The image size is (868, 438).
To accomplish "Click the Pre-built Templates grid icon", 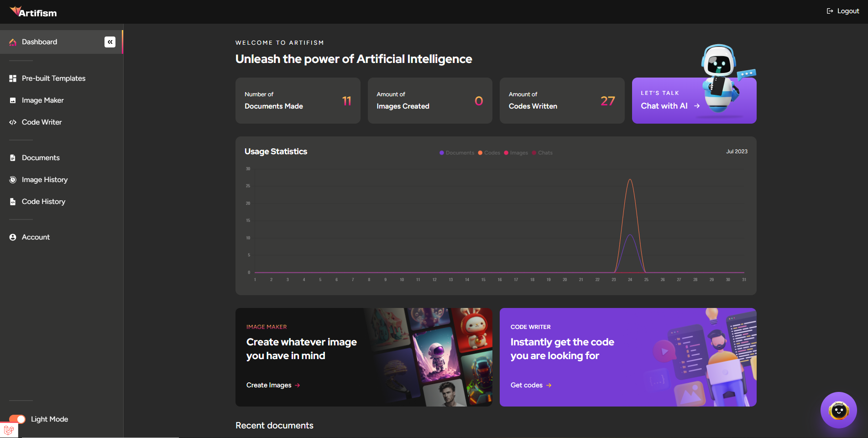I will click(x=13, y=78).
